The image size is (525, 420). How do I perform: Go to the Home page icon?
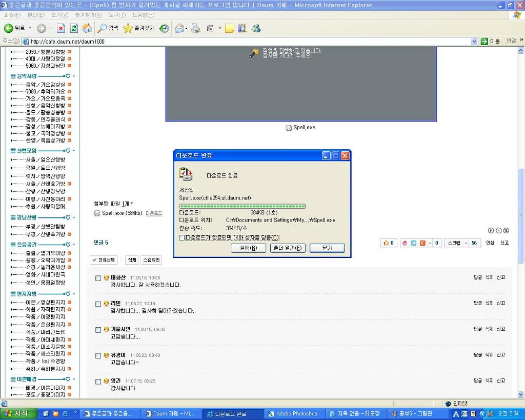87,29
